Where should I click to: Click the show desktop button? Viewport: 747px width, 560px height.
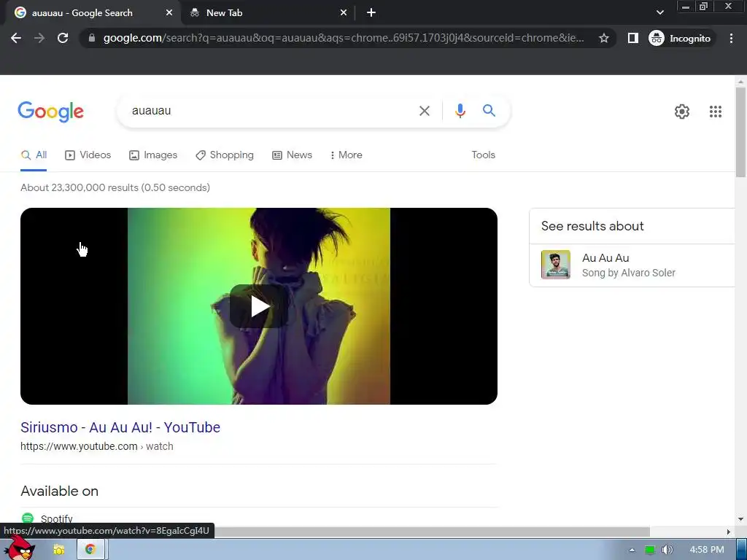pyautogui.click(x=742, y=550)
